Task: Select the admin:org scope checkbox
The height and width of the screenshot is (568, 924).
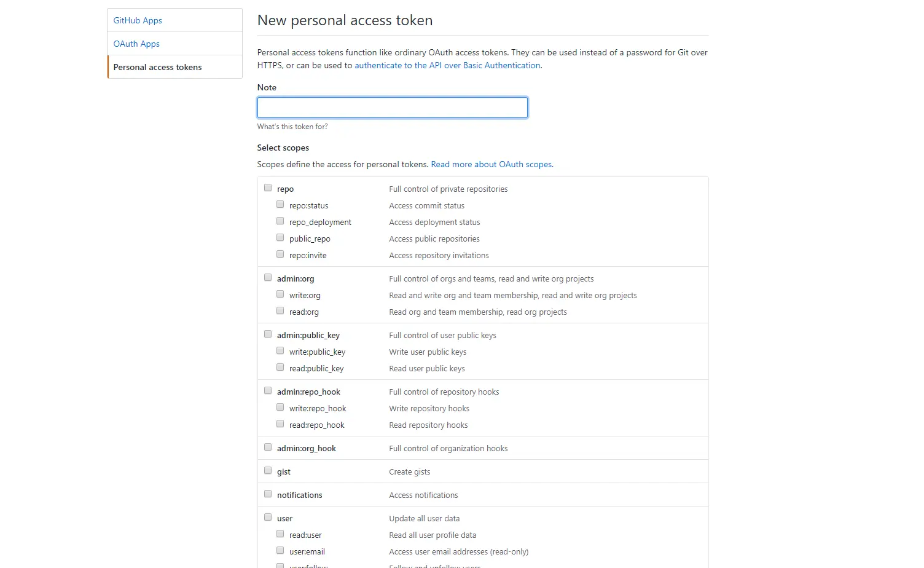Action: [268, 278]
